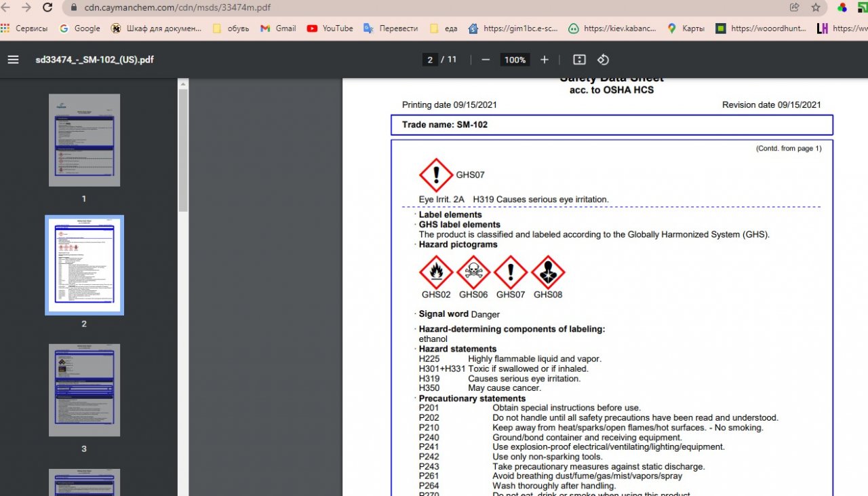Open the обувь bookmarks folder
The image size is (868, 496).
(x=231, y=28)
